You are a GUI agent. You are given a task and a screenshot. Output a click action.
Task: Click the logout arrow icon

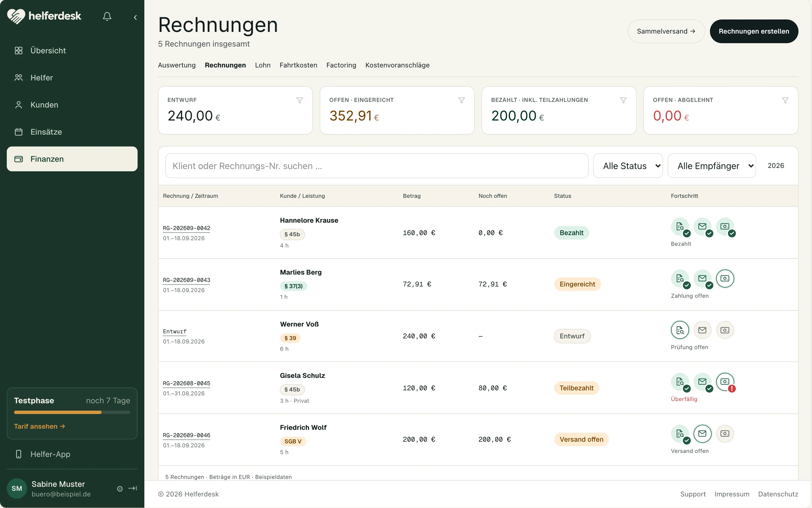[x=133, y=488]
